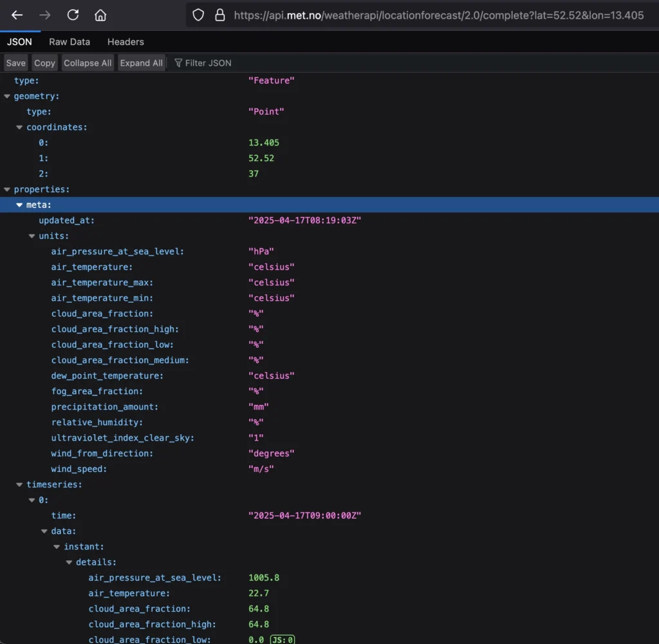Collapse the geometry node
Viewport: 659px width, 644px height.
pyautogui.click(x=8, y=97)
